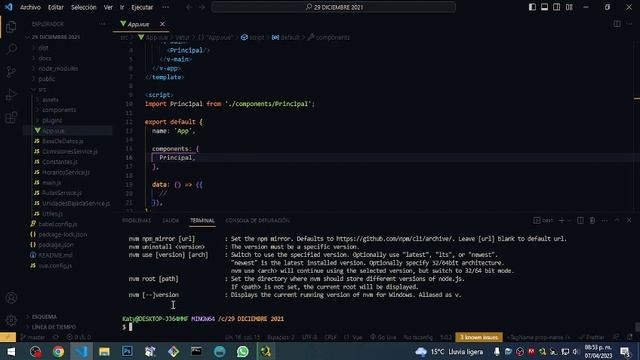Open BaseDeDatos.js in the explorer
Image resolution: width=640 pixels, height=360 pixels.
click(63, 141)
